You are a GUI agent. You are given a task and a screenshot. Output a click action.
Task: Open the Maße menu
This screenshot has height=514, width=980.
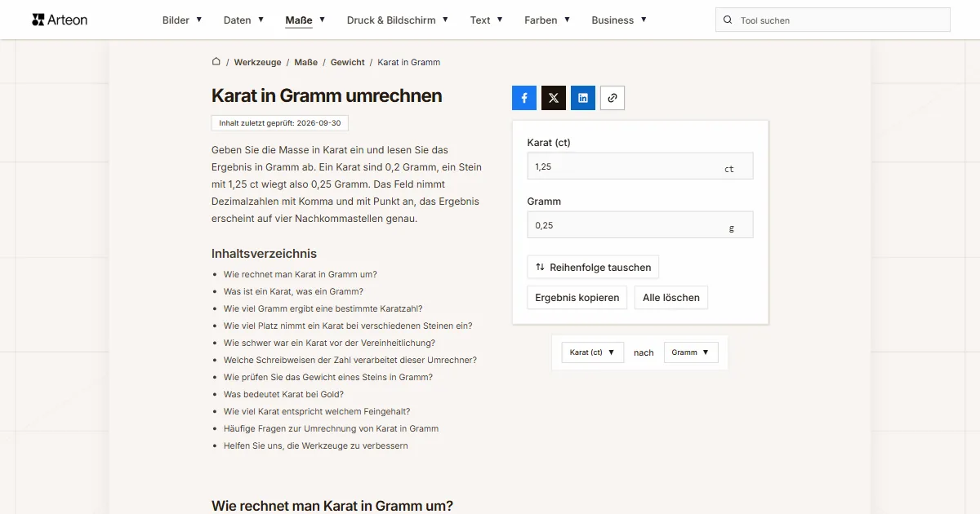[305, 20]
